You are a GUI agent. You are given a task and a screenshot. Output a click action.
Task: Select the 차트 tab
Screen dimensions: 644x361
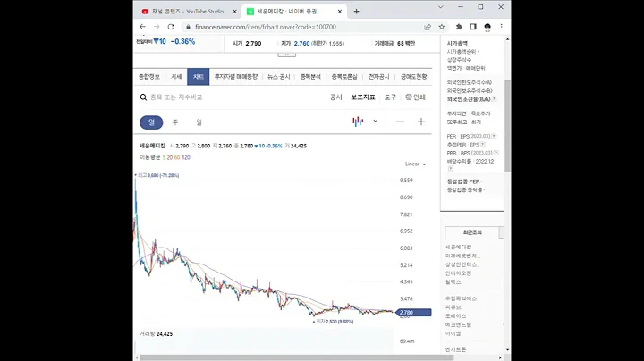(x=199, y=77)
